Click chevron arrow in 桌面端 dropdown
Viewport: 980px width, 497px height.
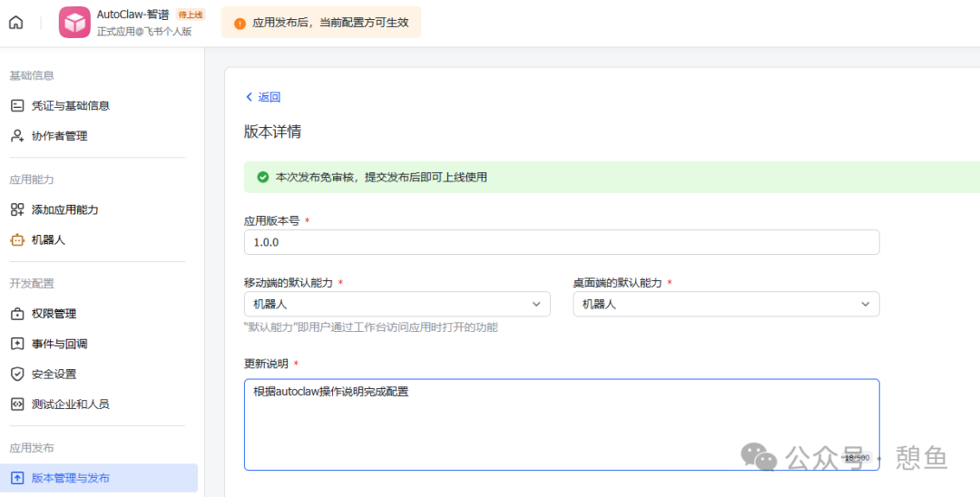[x=865, y=304]
